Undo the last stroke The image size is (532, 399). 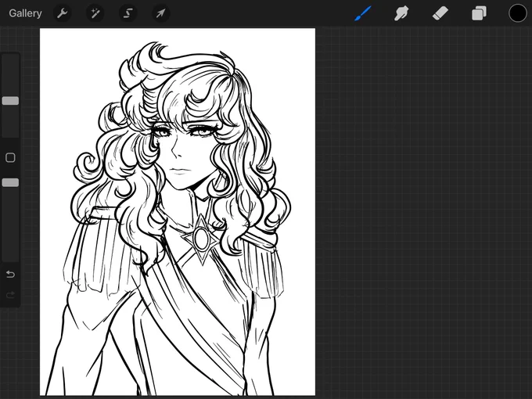click(x=10, y=274)
